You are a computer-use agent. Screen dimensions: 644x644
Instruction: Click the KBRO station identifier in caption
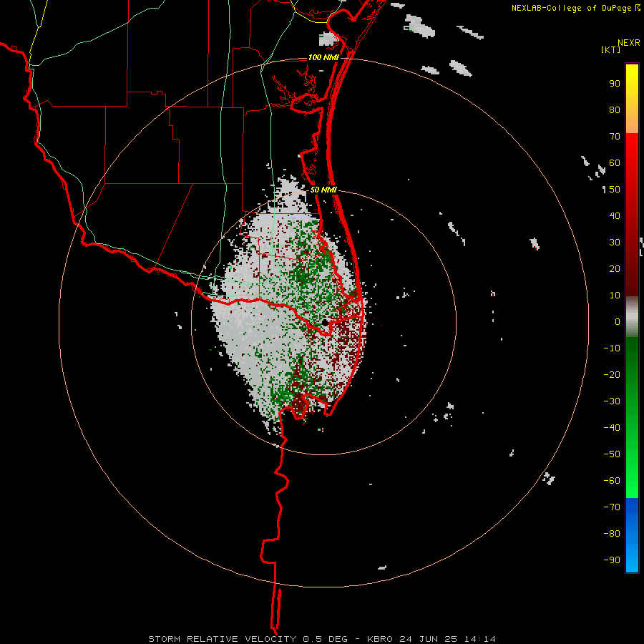pyautogui.click(x=381, y=639)
